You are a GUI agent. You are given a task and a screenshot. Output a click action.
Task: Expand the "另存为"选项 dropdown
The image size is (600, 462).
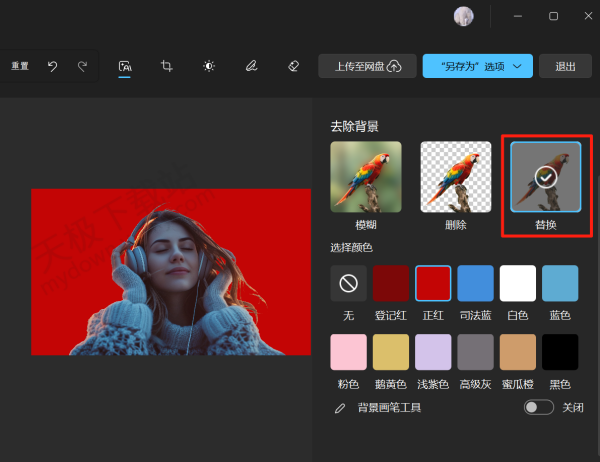475,66
